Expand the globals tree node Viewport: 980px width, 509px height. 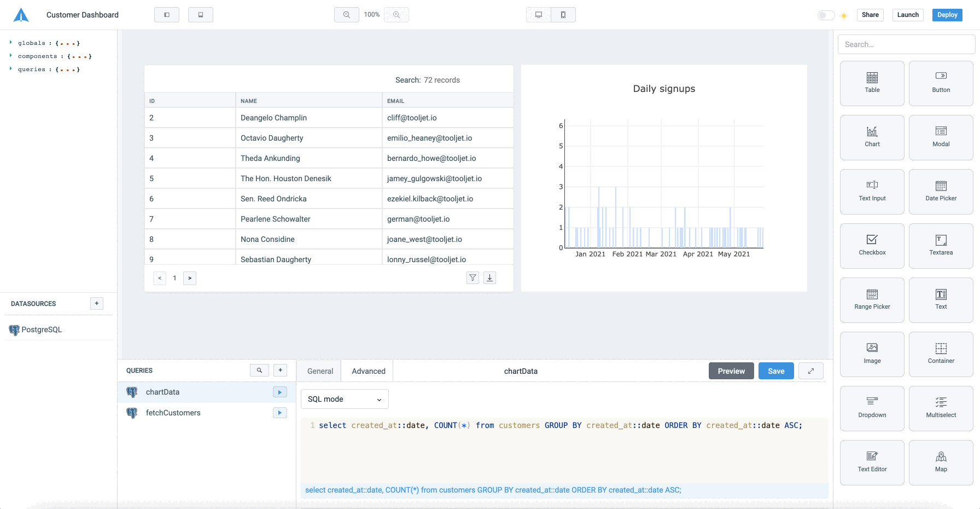[10, 43]
